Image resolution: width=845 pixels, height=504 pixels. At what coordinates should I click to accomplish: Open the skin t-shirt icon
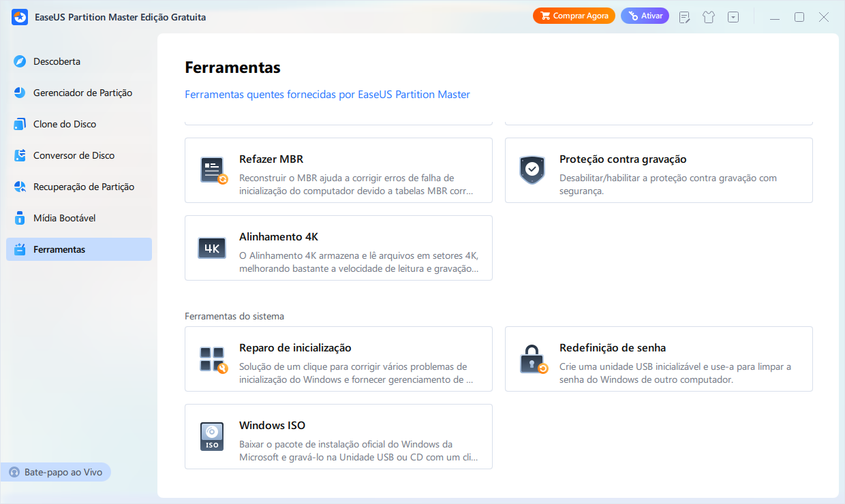pos(709,17)
